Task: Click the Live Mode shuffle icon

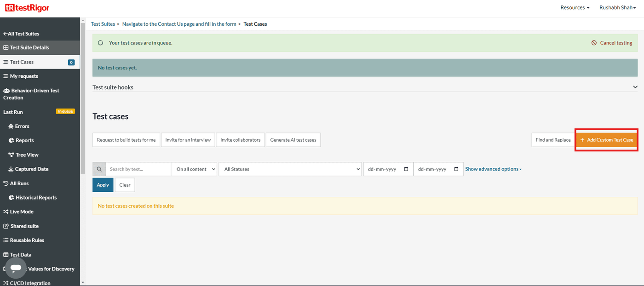Action: [6, 212]
